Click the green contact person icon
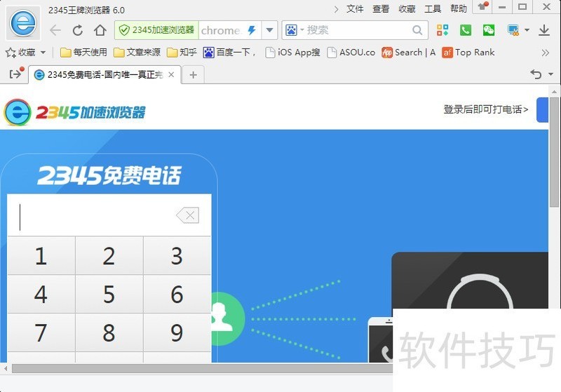This screenshot has height=392, width=561. click(227, 318)
